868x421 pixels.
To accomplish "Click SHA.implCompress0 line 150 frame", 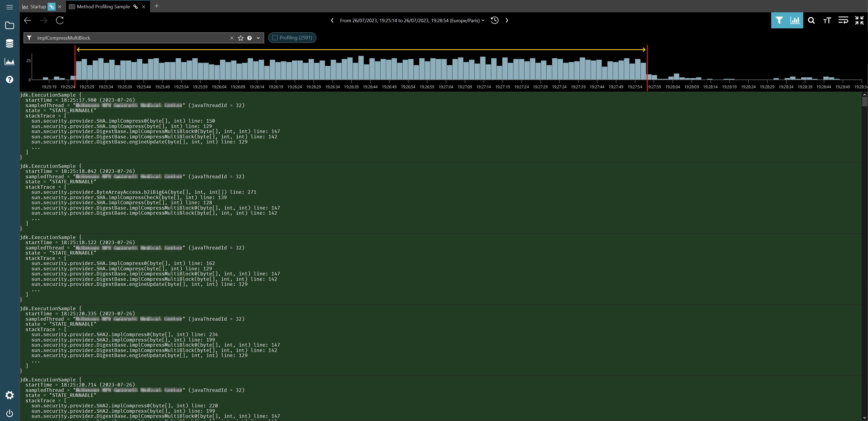I will click(123, 121).
